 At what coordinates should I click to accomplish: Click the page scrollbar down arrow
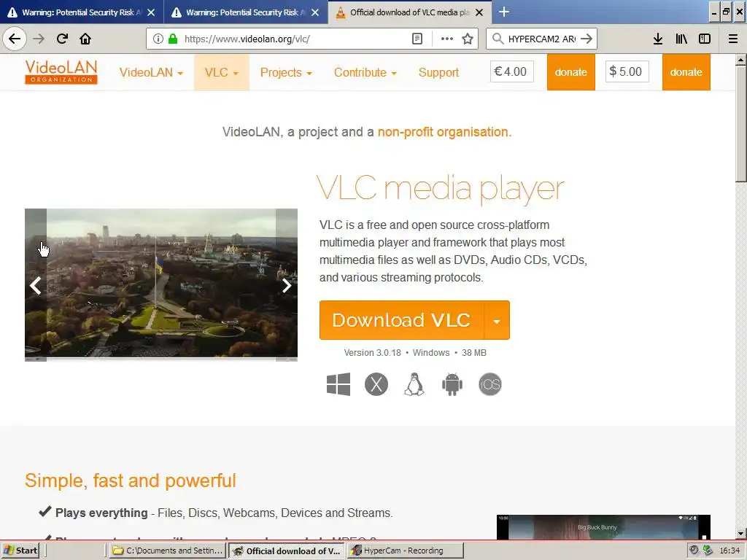click(x=740, y=534)
